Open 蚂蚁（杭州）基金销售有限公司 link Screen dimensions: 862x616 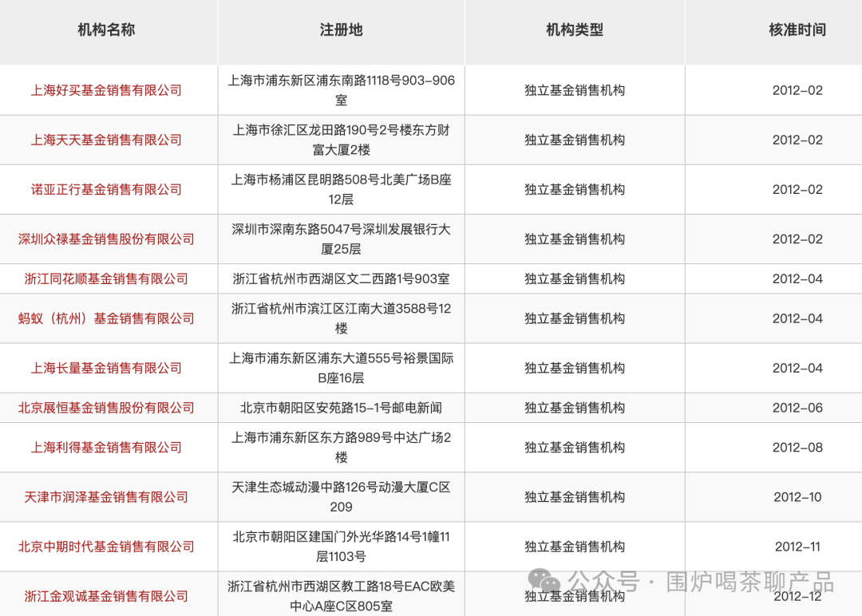[x=106, y=318]
